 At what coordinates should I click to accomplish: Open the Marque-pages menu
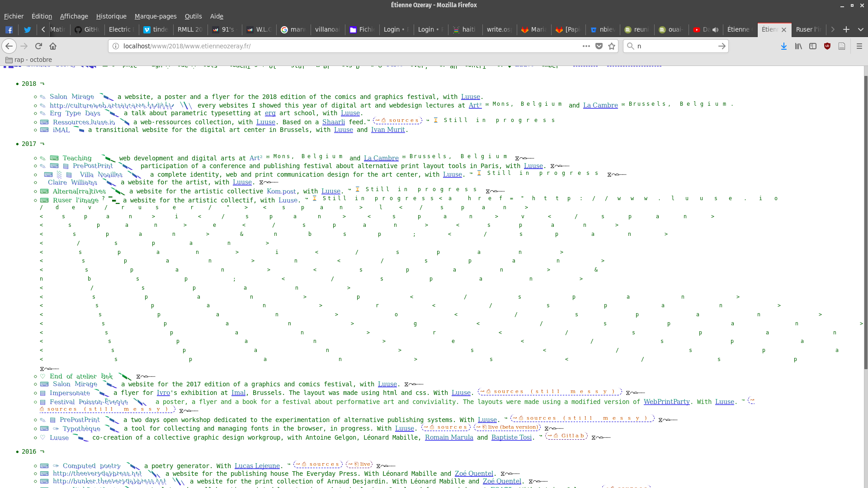[155, 16]
